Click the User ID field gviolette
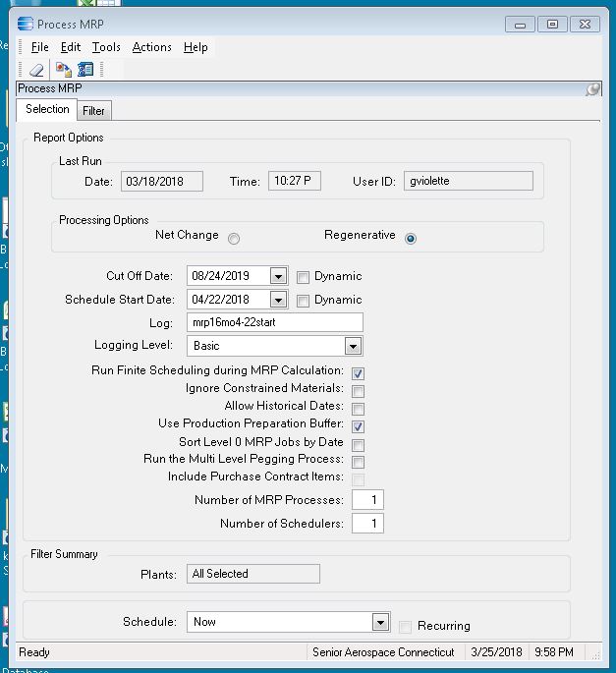 click(469, 181)
